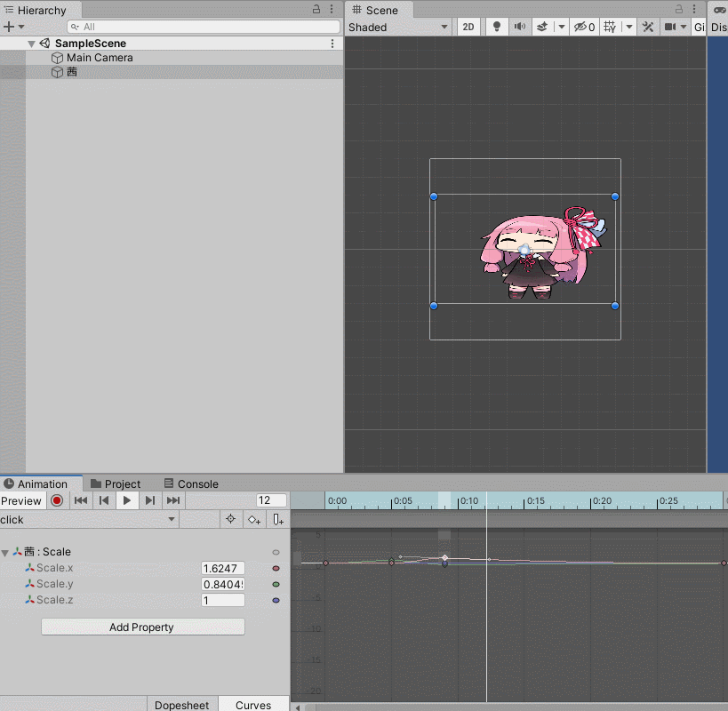728x711 pixels.
Task: Click the Unity icon beside SampleScene
Action: pos(44,44)
